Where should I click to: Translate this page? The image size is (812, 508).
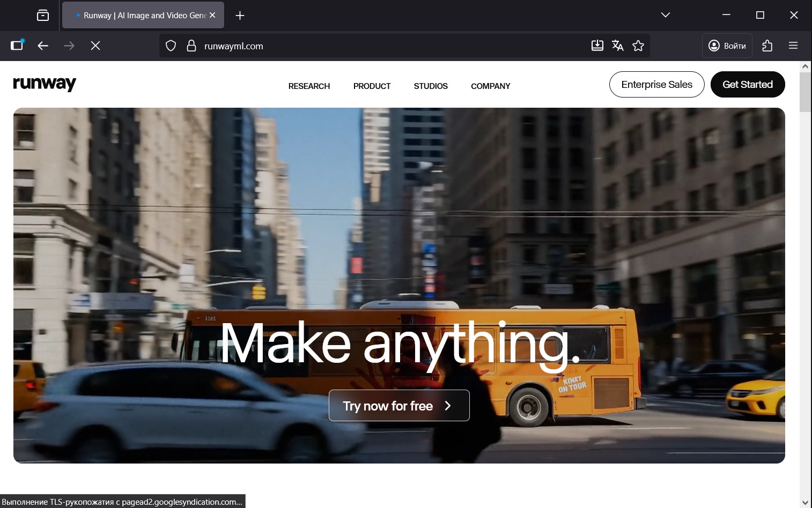[617, 46]
